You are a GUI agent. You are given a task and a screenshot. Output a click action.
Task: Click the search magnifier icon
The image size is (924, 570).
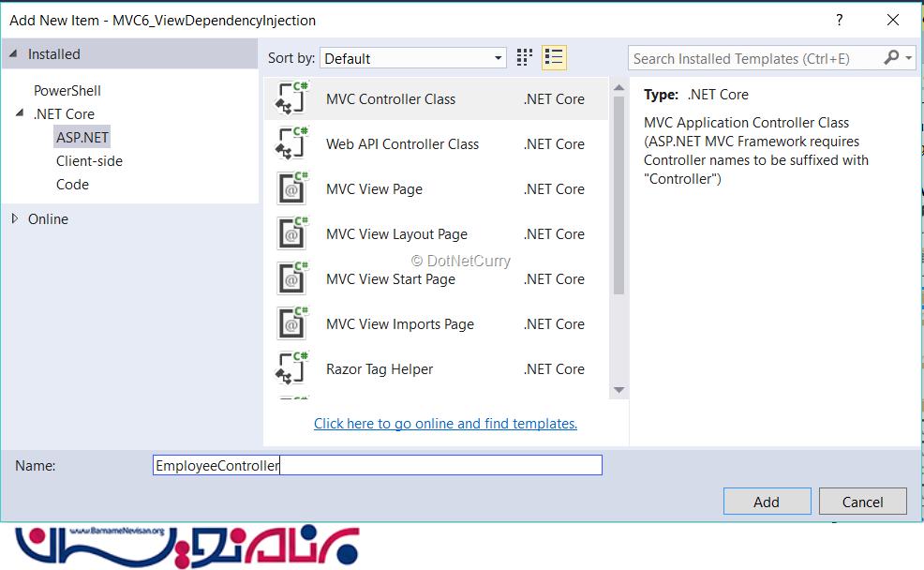[x=891, y=58]
